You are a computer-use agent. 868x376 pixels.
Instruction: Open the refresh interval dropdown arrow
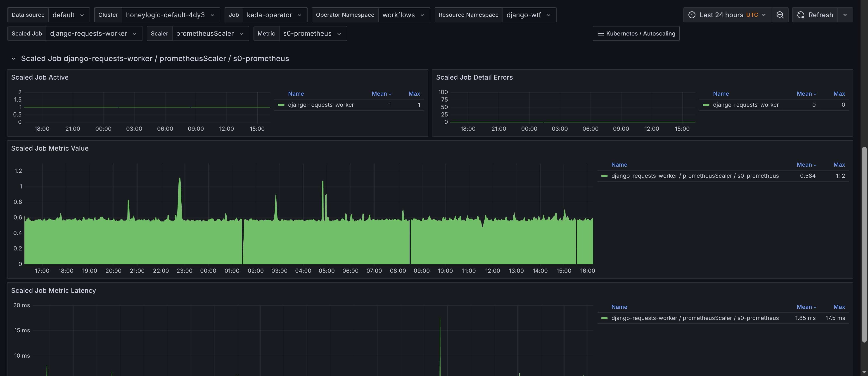[x=845, y=15]
